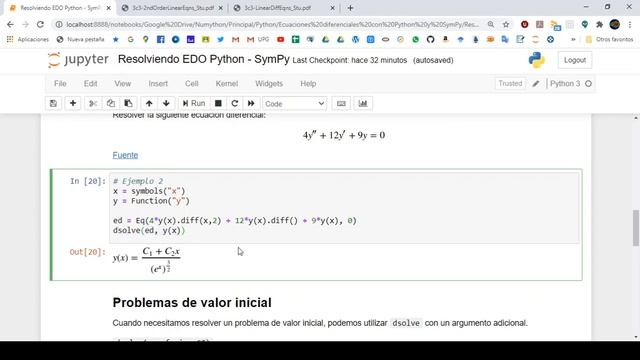Move selected cell down
This screenshot has height=360, width=640.
tap(166, 103)
